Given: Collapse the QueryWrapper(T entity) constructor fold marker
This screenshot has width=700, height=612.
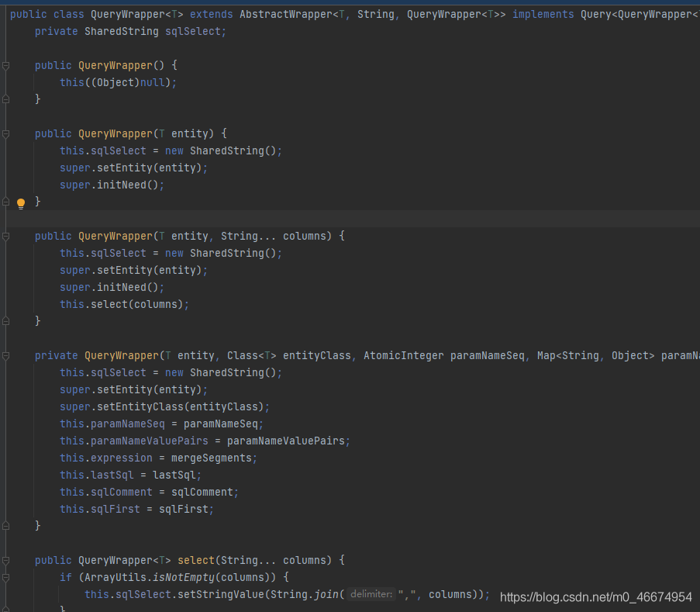Looking at the screenshot, I should pyautogui.click(x=6, y=133).
